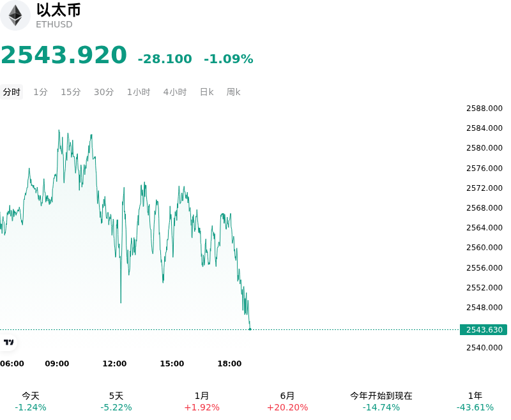Click the 2540.000 price axis label
The width and height of the screenshot is (511, 420).
pos(484,348)
